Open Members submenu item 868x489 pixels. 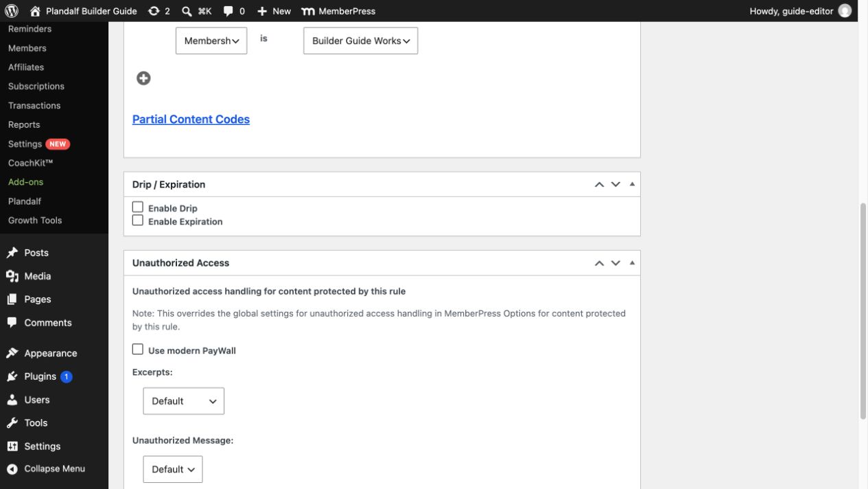27,48
